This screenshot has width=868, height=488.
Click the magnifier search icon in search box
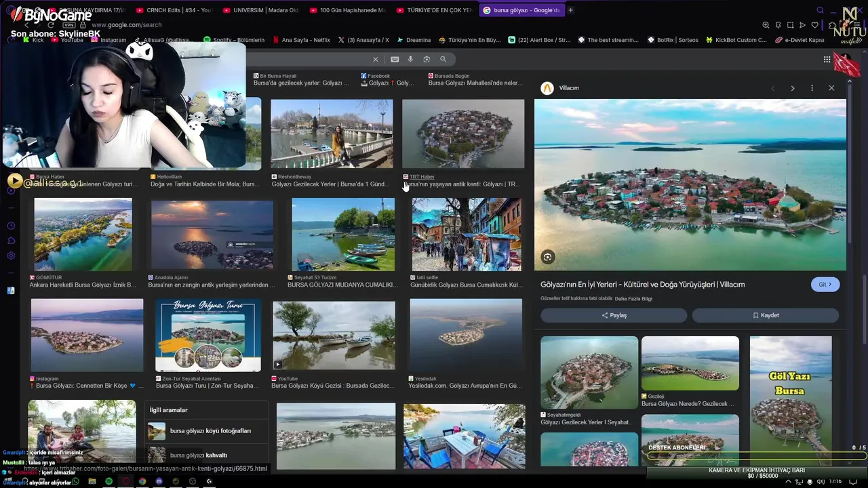[x=443, y=59]
